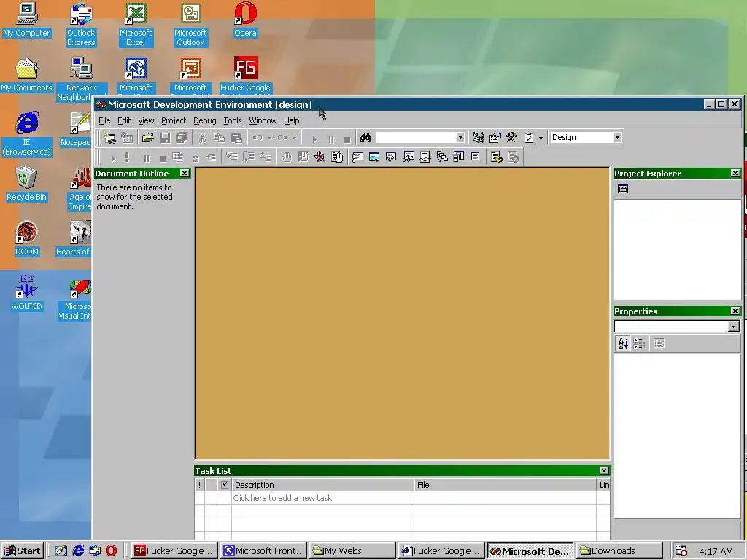This screenshot has width=747, height=560.
Task: Click the New Project toolbar icon
Action: click(110, 138)
